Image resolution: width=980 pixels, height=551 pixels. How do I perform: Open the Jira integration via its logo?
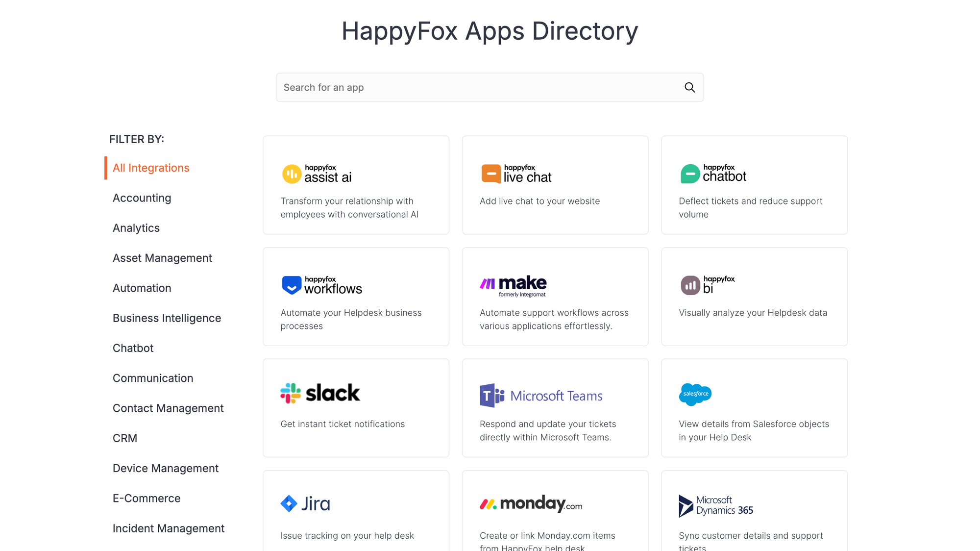pyautogui.click(x=305, y=503)
